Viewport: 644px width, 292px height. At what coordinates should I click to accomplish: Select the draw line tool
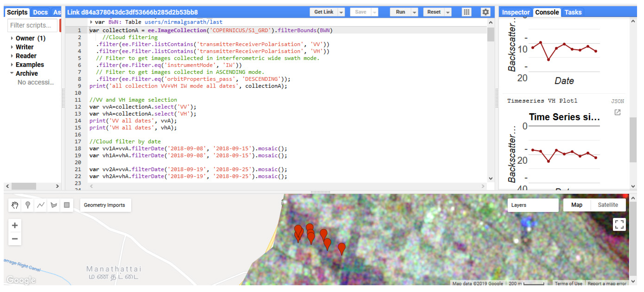pyautogui.click(x=41, y=205)
